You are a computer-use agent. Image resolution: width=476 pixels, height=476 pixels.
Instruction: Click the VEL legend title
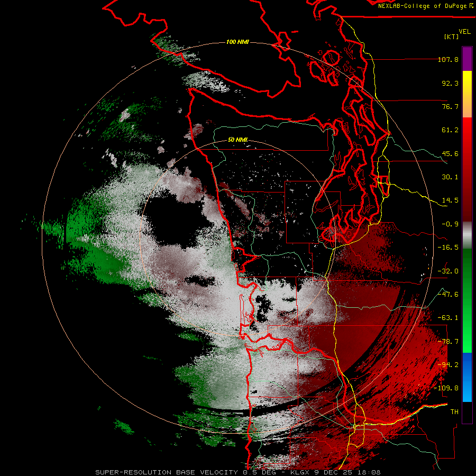(464, 32)
